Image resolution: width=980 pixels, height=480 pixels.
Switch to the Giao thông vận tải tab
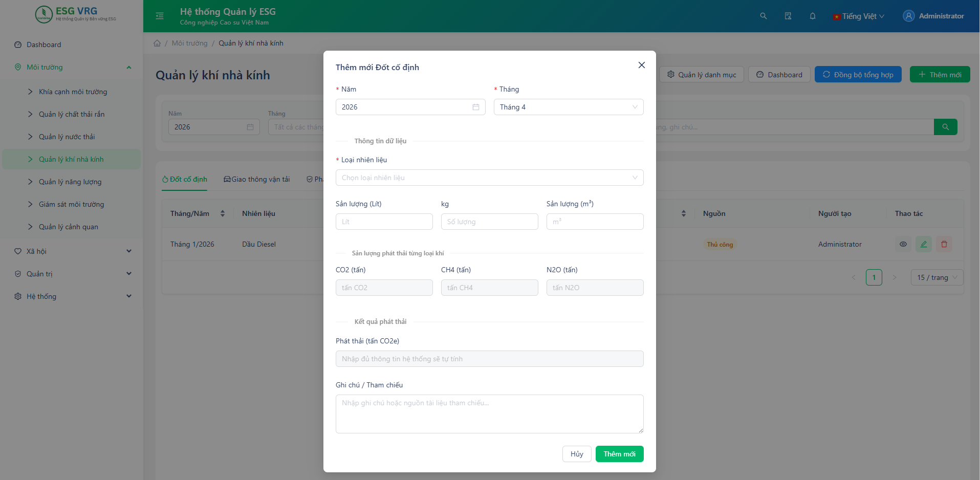pos(257,179)
